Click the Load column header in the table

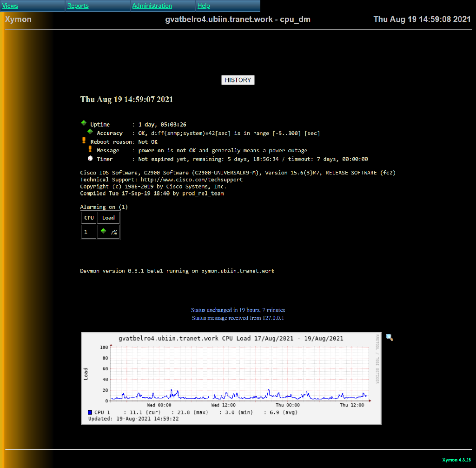click(x=108, y=218)
